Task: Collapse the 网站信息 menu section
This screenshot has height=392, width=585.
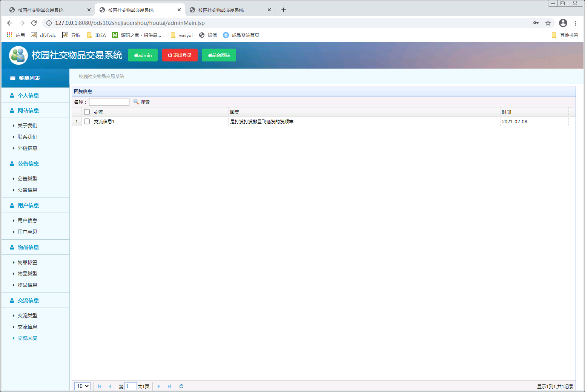Action: (35, 110)
